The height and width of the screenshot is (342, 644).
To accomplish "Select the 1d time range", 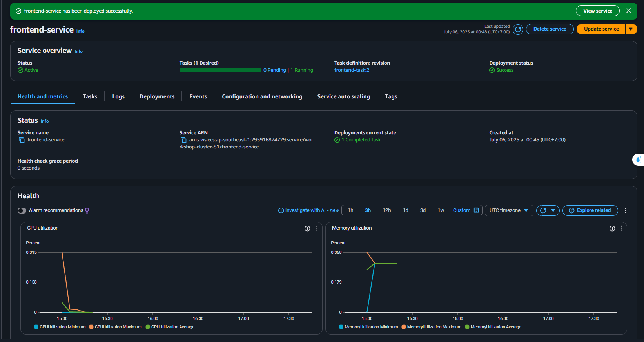I will pyautogui.click(x=405, y=210).
